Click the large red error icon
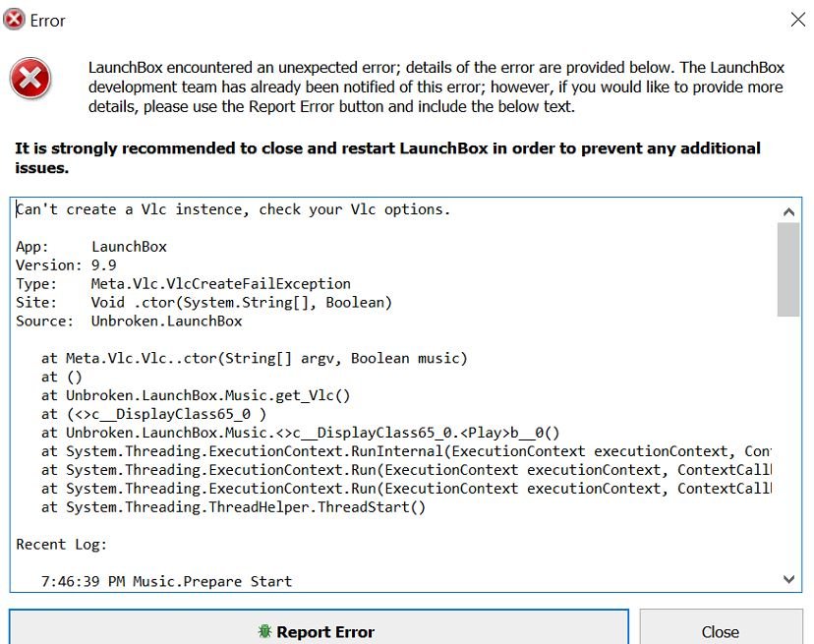The image size is (814, 644). [x=30, y=79]
